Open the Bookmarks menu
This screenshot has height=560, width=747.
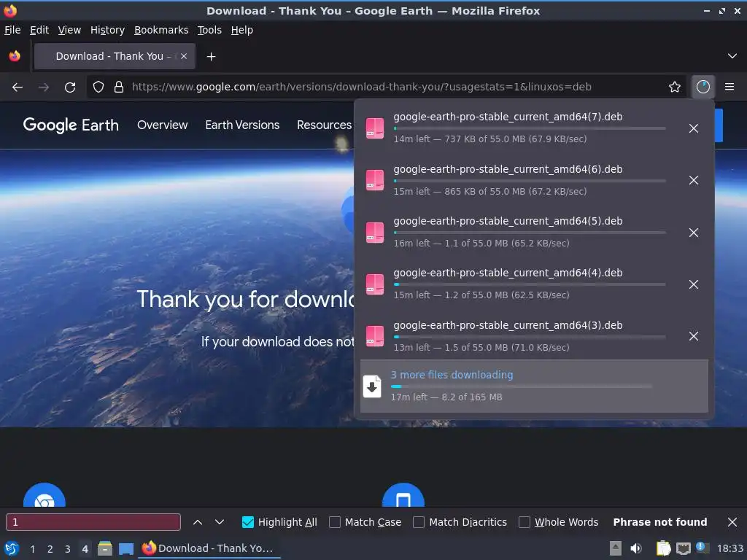tap(161, 30)
